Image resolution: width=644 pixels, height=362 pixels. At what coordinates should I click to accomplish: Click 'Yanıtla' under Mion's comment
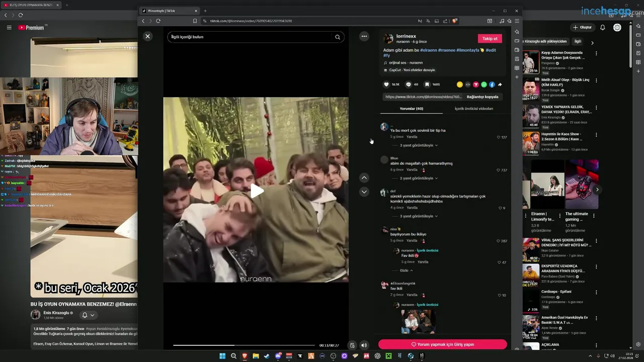412,170
